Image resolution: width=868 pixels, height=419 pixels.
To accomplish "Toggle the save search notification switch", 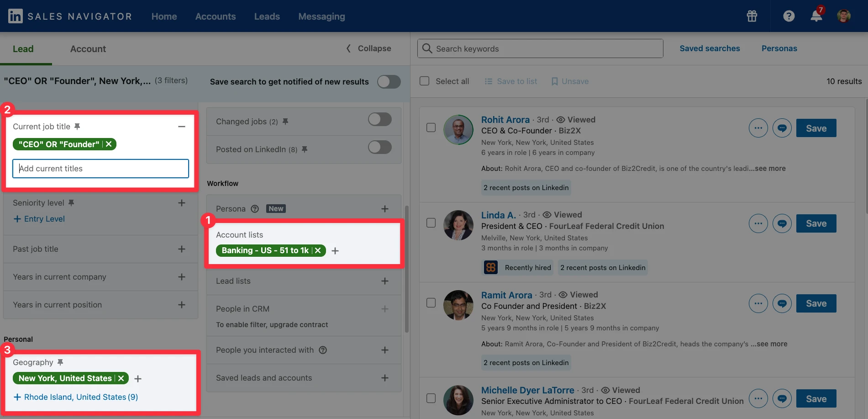I will 389,82.
